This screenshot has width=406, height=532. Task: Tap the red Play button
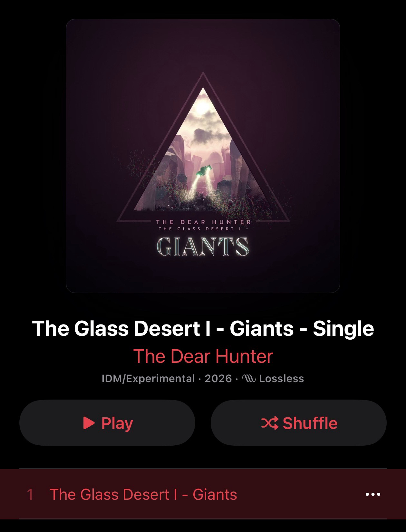tap(107, 423)
